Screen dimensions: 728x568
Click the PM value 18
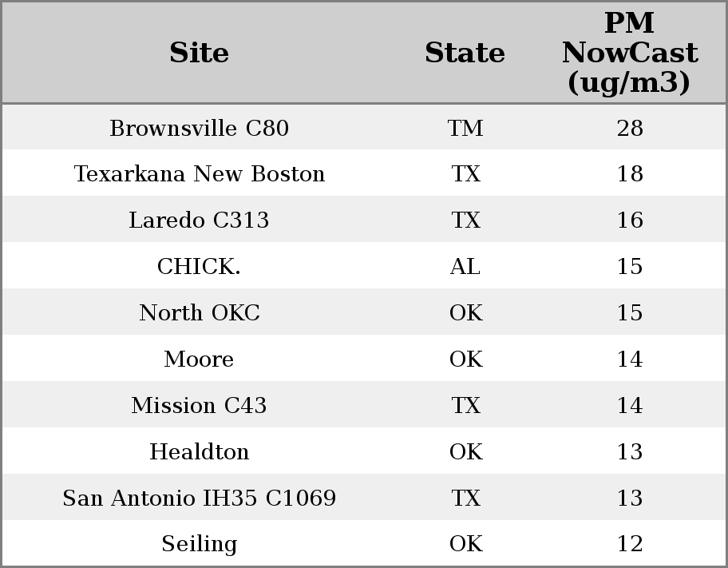click(630, 174)
